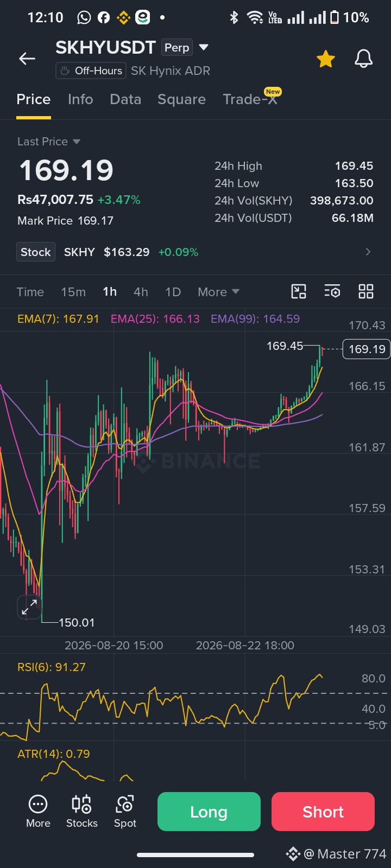Tap the 24h Vol(SKHY) value
Screen dimensions: 391x868
click(342, 201)
